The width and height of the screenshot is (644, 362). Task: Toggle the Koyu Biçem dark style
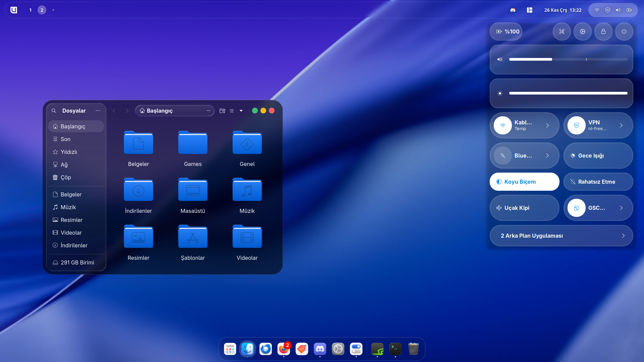coord(524,182)
